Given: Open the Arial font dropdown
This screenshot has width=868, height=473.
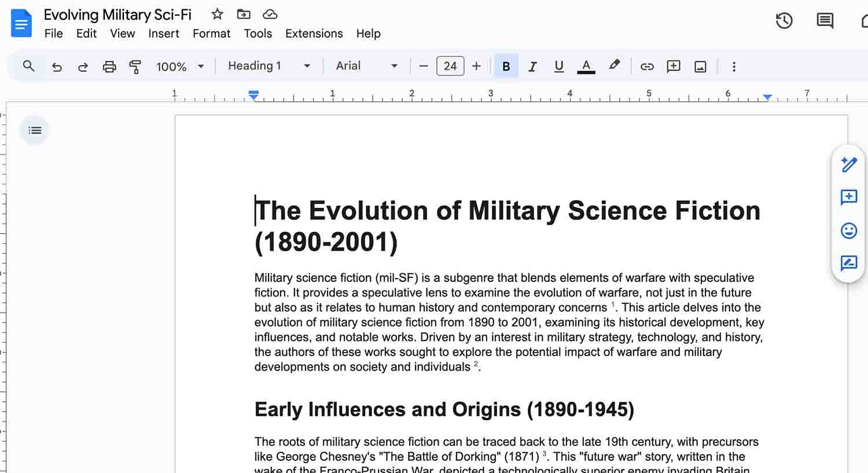Looking at the screenshot, I should pyautogui.click(x=367, y=66).
